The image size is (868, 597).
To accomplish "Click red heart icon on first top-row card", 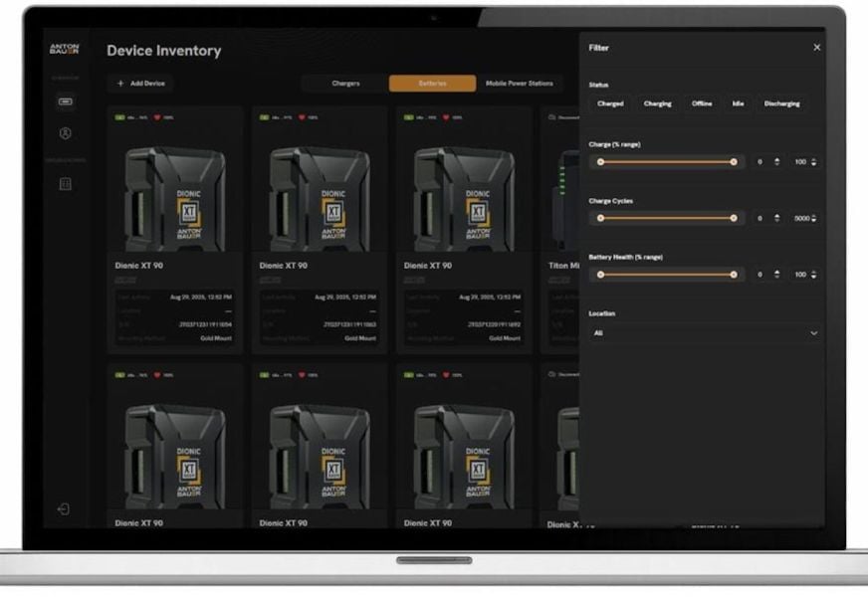I will tap(157, 117).
